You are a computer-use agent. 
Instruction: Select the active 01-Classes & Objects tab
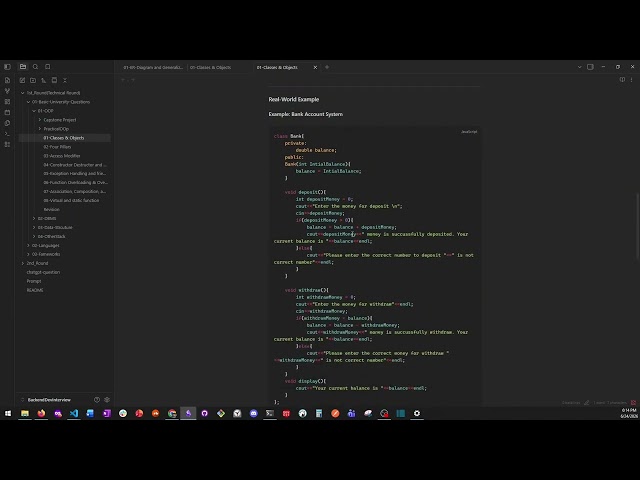[x=277, y=67]
